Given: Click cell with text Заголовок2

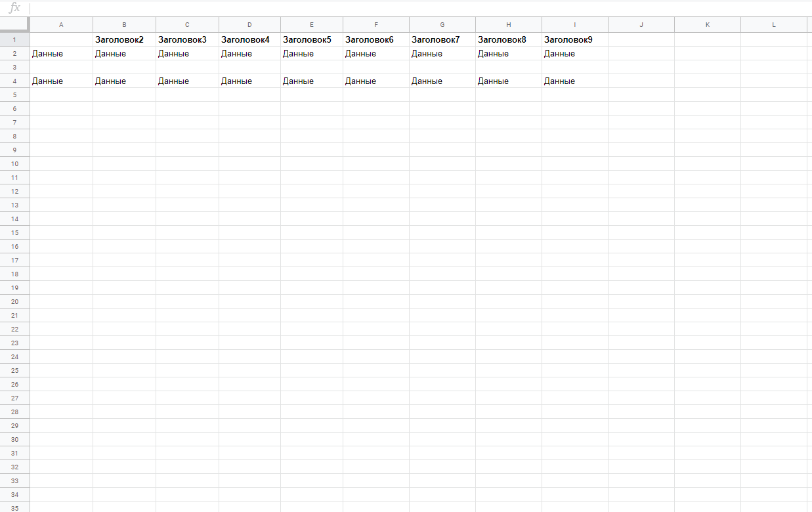Looking at the screenshot, I should point(124,39).
